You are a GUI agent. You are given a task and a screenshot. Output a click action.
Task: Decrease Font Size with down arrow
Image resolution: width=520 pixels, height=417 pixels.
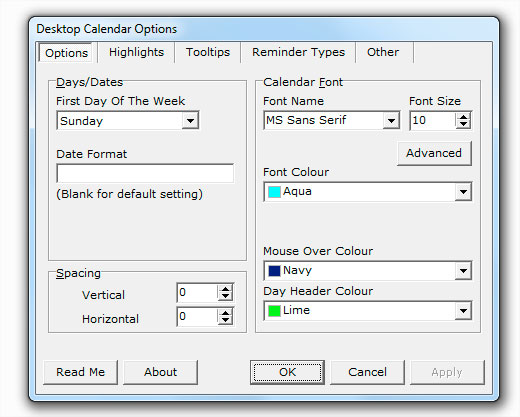point(463,124)
